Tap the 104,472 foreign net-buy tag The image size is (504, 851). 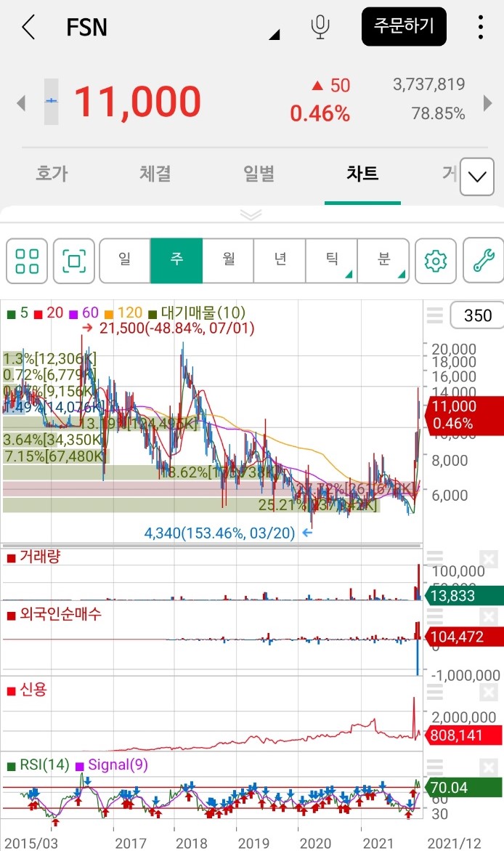pos(464,636)
